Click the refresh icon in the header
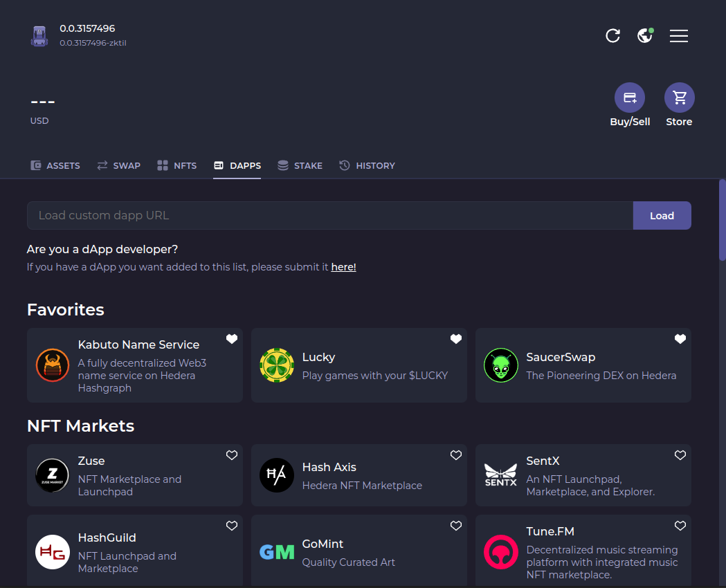This screenshot has width=726, height=588. 612,36
